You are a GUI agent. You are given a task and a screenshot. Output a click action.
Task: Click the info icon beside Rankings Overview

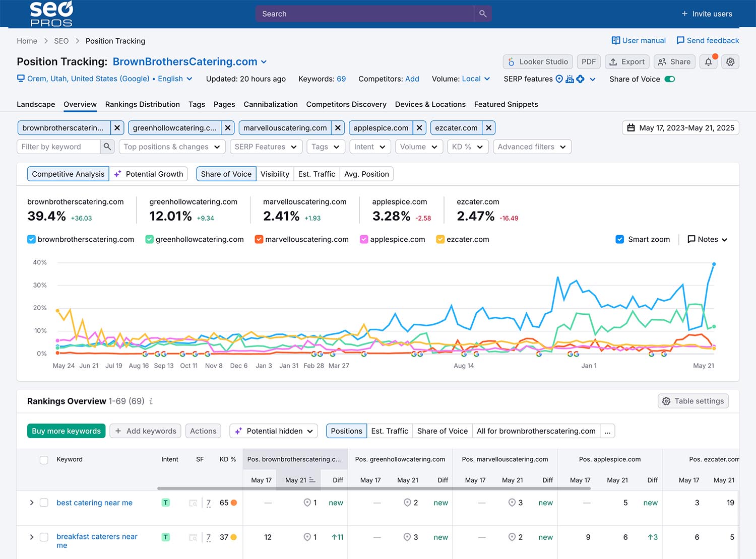coord(151,401)
